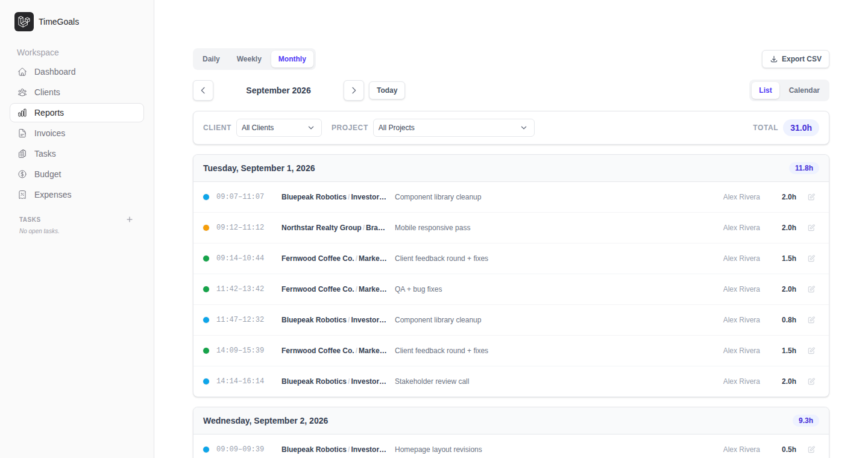Go to Tasks page in sidebar
The height and width of the screenshot is (458, 868).
(x=77, y=154)
